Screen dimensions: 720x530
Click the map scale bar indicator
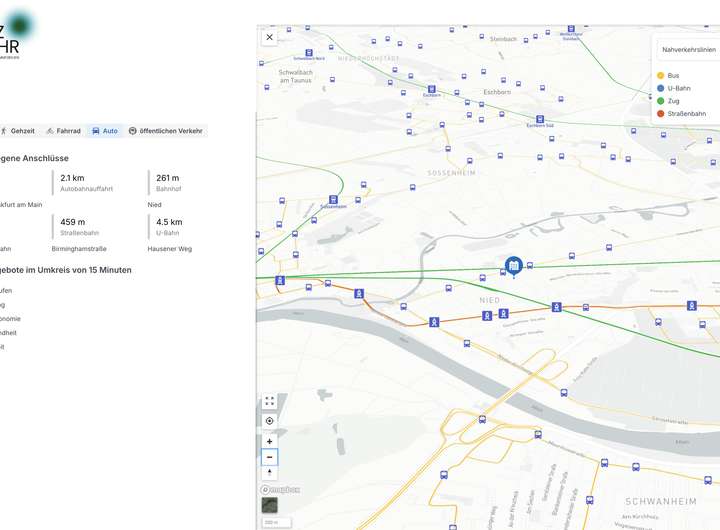tap(276, 523)
